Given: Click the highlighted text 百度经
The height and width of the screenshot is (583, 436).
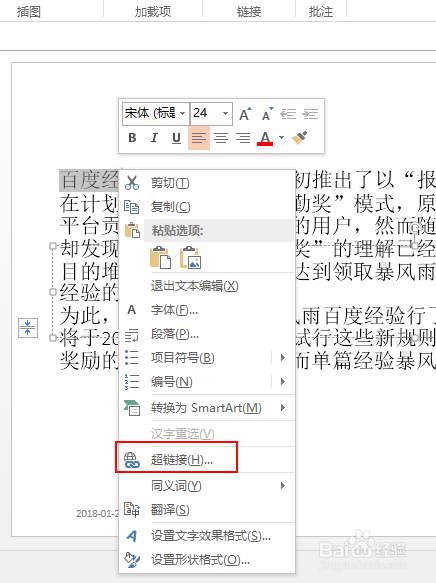Looking at the screenshot, I should pos(89,181).
